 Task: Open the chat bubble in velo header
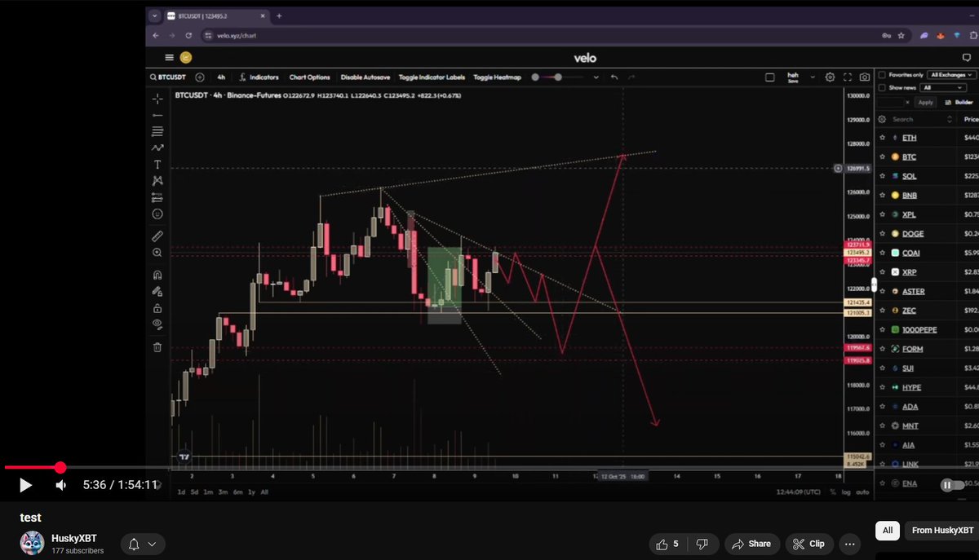click(x=966, y=58)
